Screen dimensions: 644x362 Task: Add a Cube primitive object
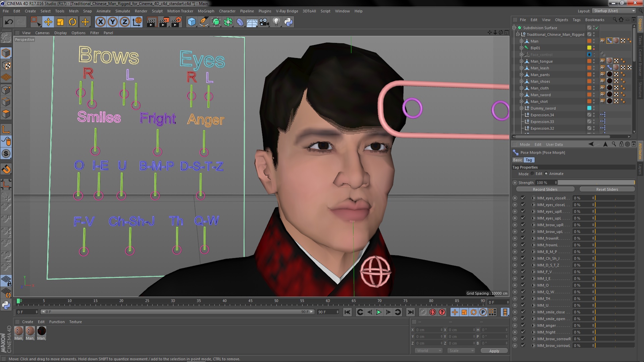click(192, 22)
